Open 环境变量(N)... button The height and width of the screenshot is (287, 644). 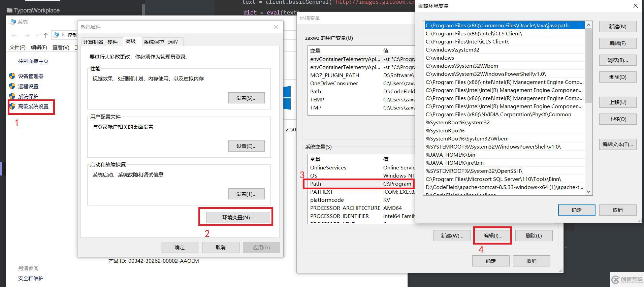tap(238, 217)
